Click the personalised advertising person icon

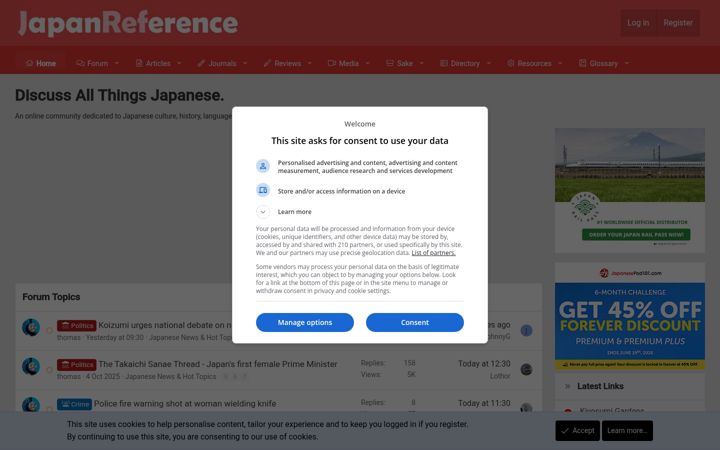point(263,166)
